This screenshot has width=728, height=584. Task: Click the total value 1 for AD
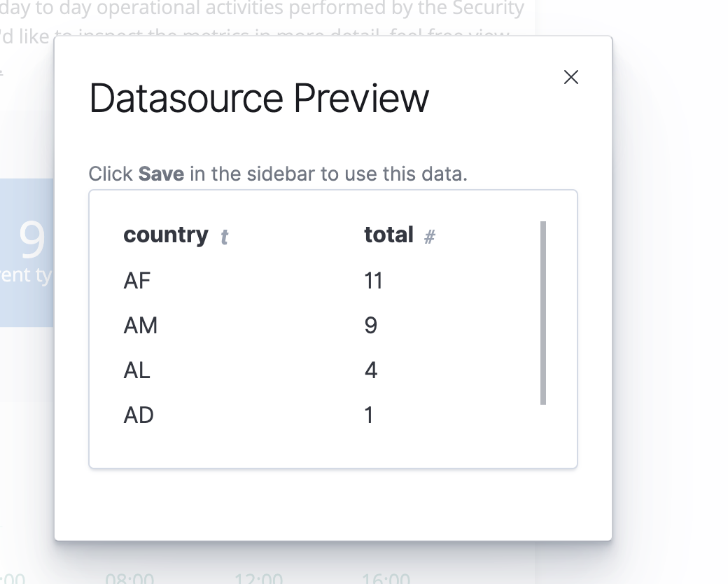click(369, 415)
